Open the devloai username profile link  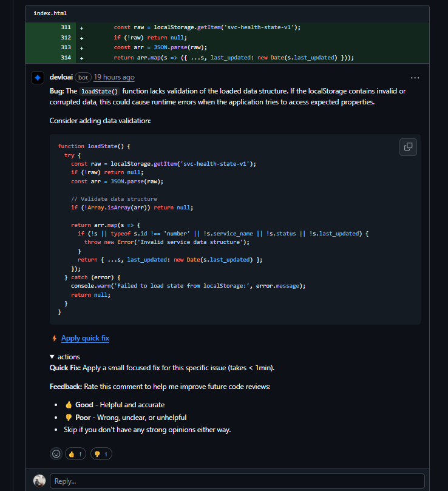(x=61, y=78)
